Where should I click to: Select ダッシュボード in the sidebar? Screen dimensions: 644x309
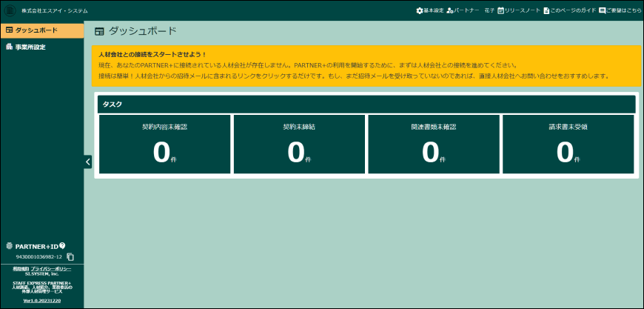point(42,30)
